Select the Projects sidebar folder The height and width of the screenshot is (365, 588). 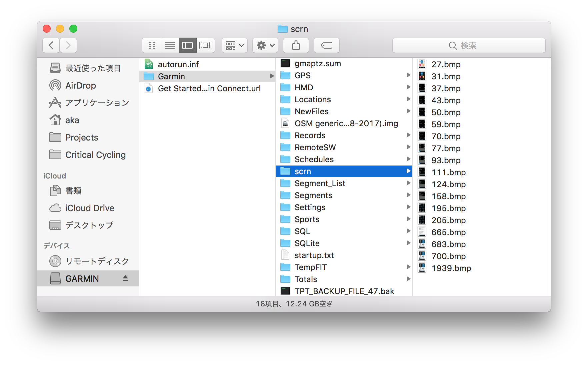tap(82, 138)
